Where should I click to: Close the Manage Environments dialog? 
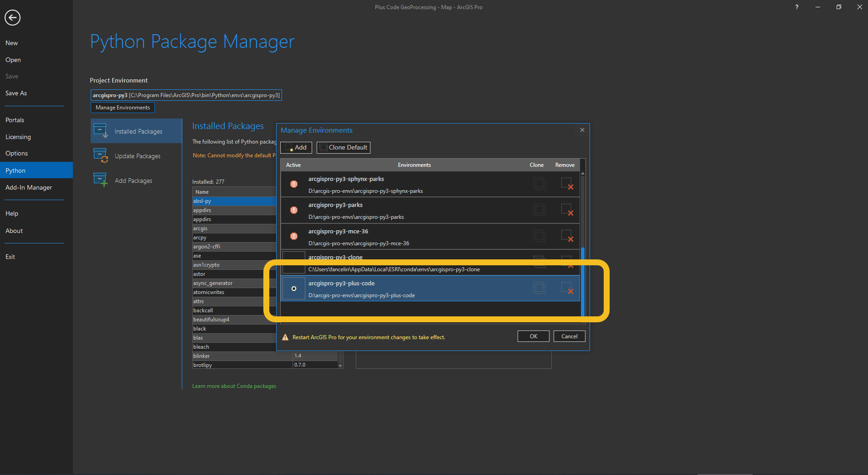click(x=582, y=130)
